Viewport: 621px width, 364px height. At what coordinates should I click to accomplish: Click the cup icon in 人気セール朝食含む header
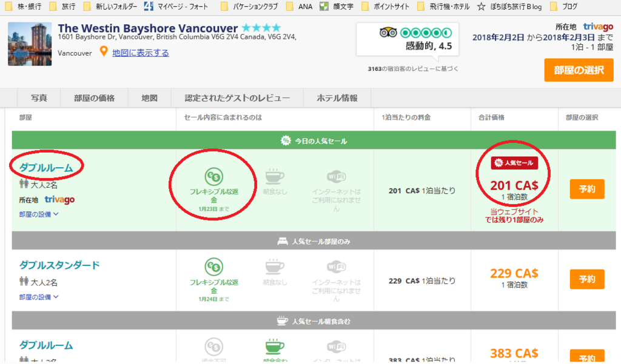click(x=282, y=321)
